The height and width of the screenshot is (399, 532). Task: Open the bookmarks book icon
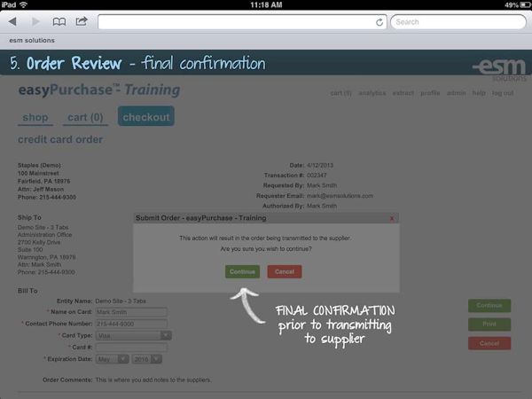point(59,22)
